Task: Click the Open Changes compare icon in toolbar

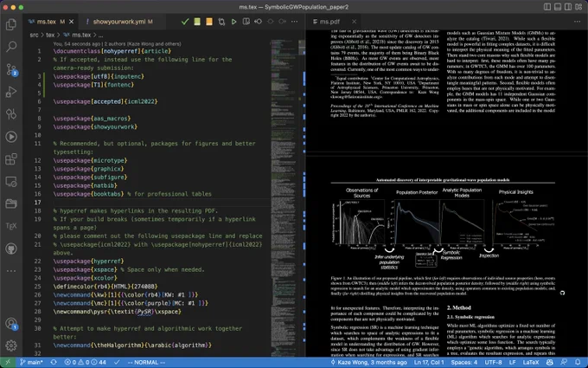Action: click(x=221, y=22)
